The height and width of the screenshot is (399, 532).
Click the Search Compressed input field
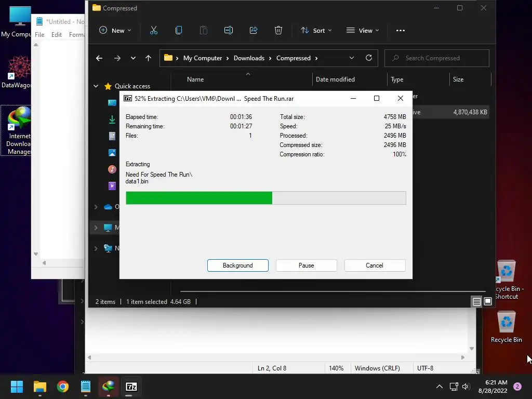click(436, 58)
